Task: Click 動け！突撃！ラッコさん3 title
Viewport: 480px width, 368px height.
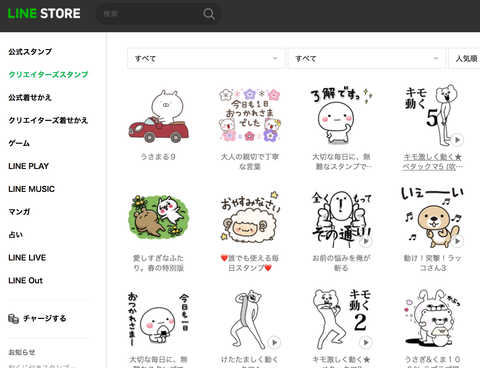Action: click(433, 263)
